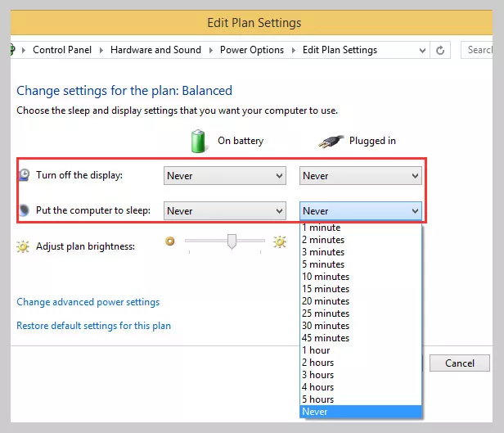Go to Hardware and Sound in breadcrumb

pyautogui.click(x=155, y=50)
